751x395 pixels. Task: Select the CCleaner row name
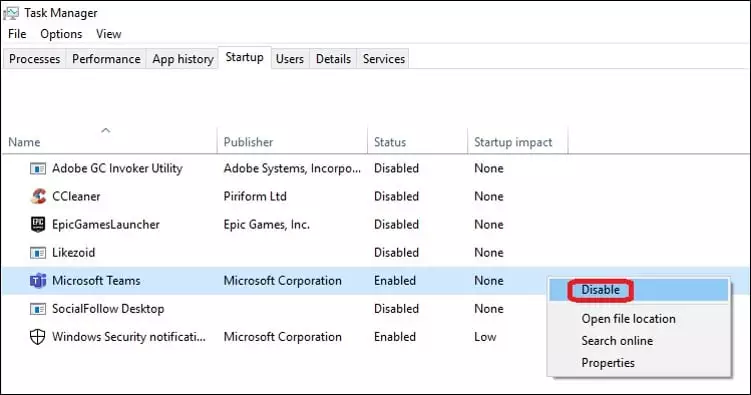point(76,196)
